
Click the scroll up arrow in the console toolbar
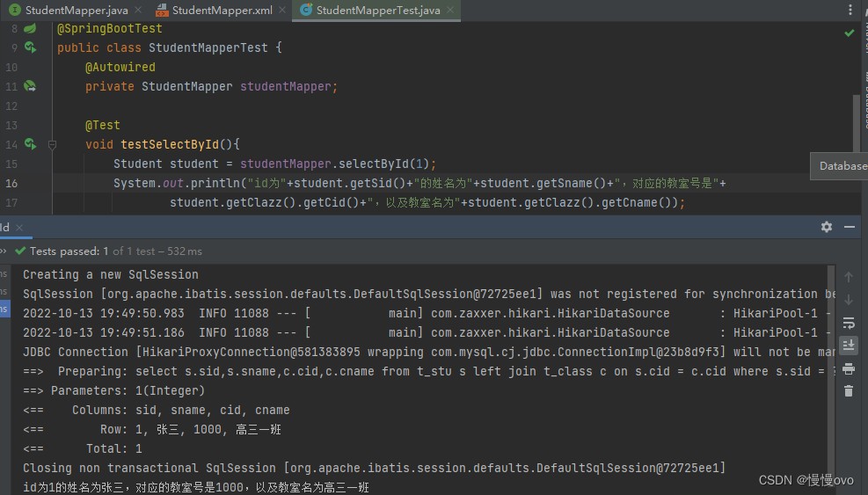click(849, 277)
